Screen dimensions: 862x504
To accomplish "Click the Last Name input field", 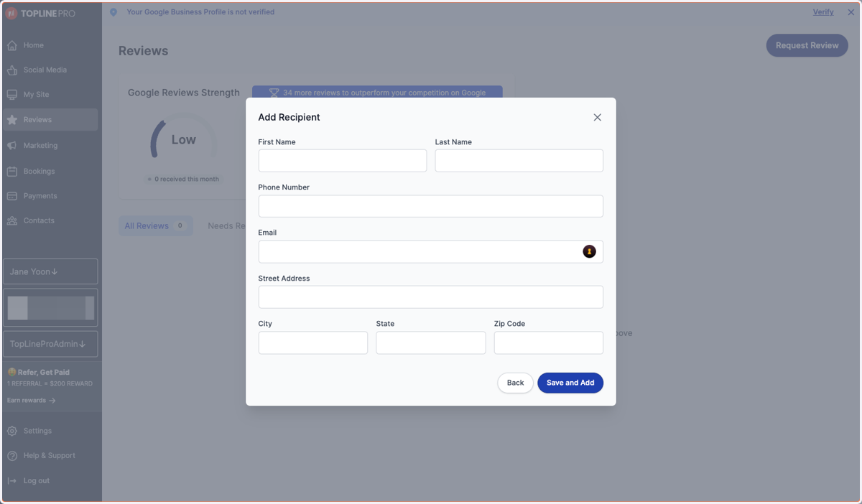I will click(x=519, y=161).
